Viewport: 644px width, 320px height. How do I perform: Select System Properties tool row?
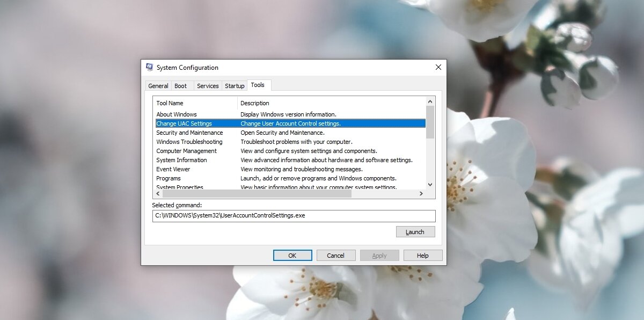(290, 187)
